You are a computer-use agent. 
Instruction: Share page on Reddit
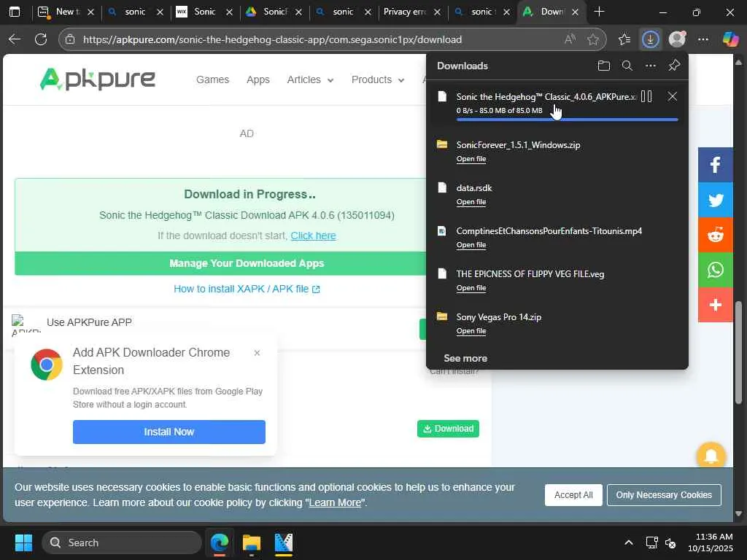coord(715,235)
